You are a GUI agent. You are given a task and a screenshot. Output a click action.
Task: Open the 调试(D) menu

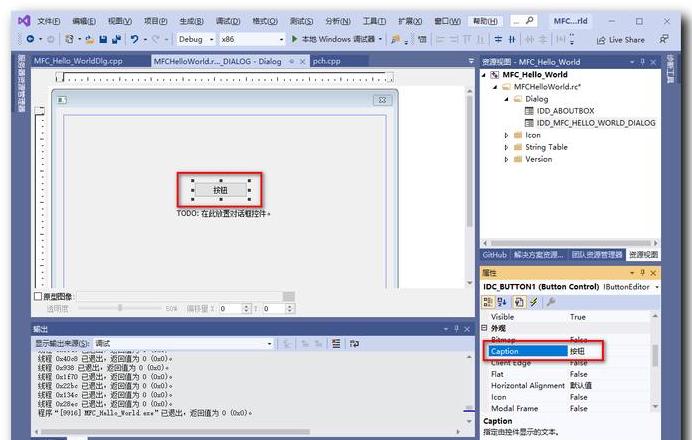pyautogui.click(x=228, y=21)
